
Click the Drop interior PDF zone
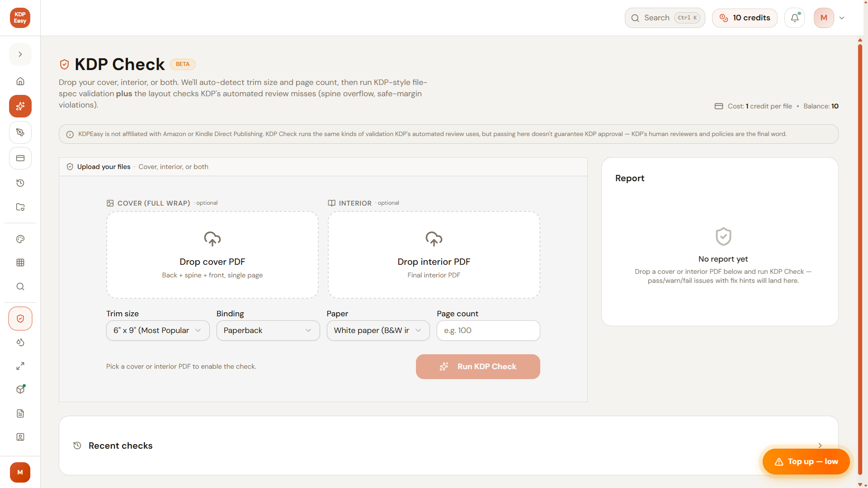434,255
